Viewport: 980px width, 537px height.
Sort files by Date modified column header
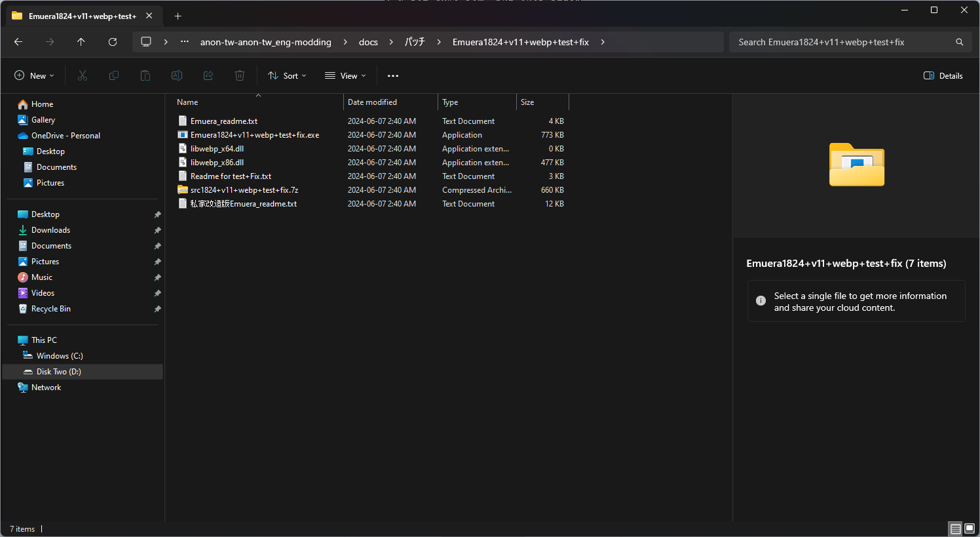click(x=372, y=102)
